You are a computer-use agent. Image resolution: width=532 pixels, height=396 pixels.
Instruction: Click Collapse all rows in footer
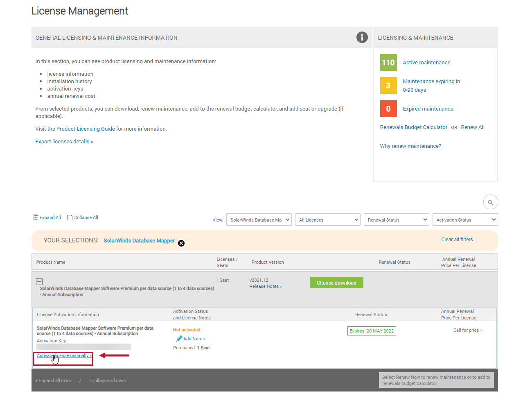(x=107, y=380)
